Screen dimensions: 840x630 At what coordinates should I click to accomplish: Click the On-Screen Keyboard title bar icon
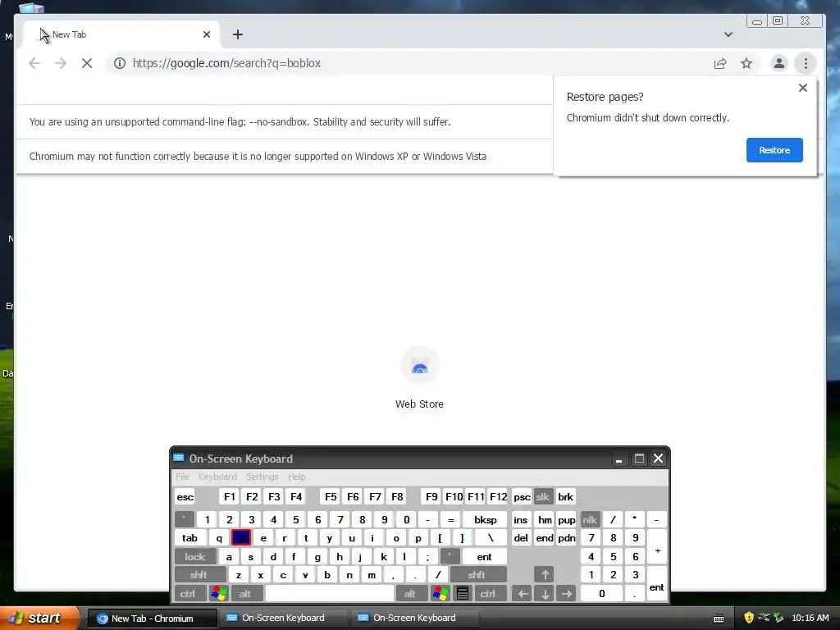179,458
